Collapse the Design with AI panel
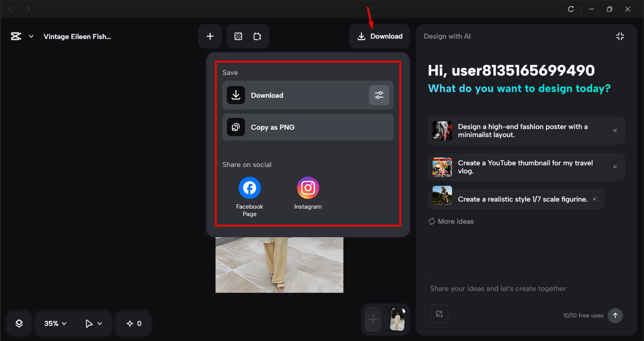Screen dimensions: 644x341 [x=620, y=36]
